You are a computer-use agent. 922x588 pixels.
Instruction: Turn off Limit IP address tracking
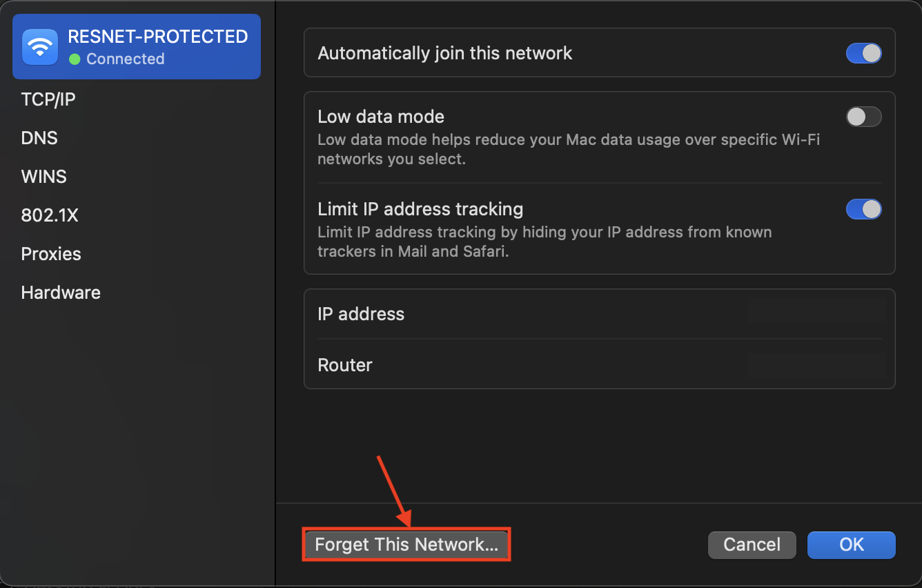[864, 209]
